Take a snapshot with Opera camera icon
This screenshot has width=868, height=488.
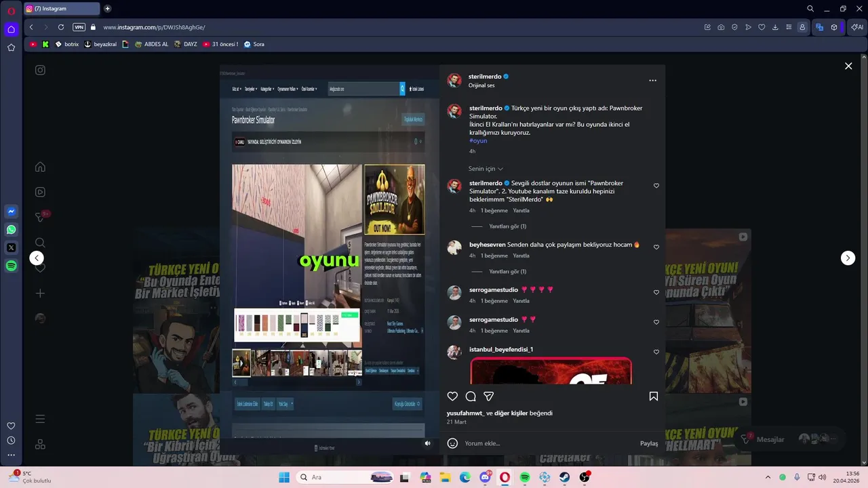(721, 27)
